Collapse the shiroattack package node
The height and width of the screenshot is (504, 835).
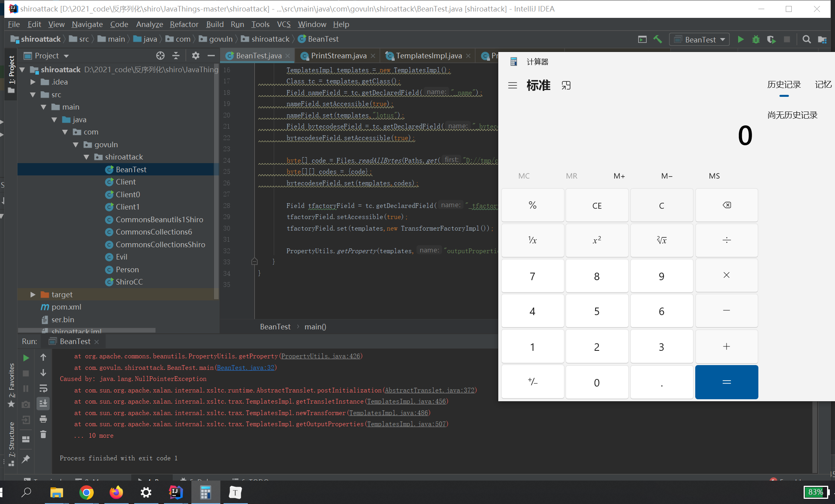(x=87, y=157)
